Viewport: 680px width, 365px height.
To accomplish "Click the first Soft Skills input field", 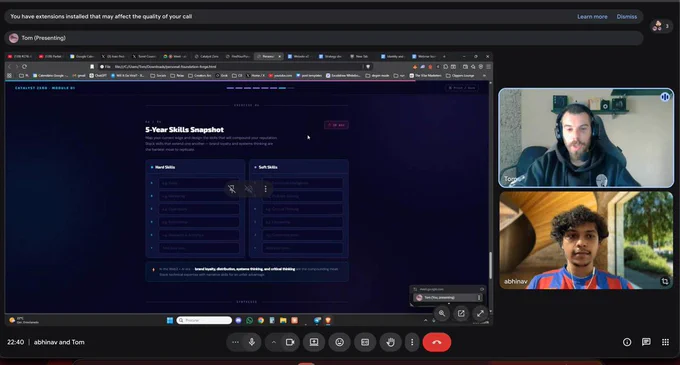I will tap(302, 183).
